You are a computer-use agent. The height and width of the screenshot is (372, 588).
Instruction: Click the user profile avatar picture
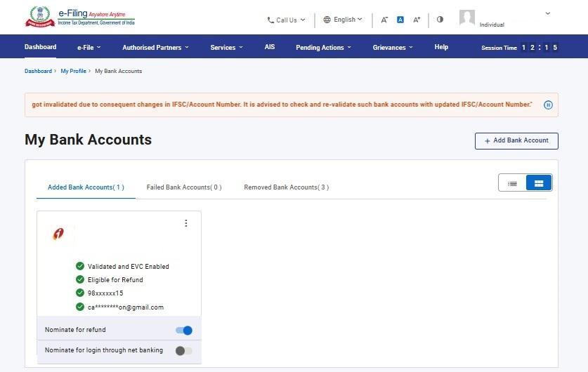pyautogui.click(x=466, y=18)
